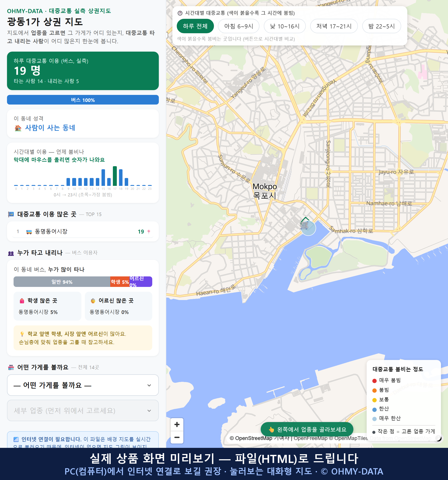Open the 세부 업종 dropdown
This screenshot has width=448, height=480.
[83, 410]
